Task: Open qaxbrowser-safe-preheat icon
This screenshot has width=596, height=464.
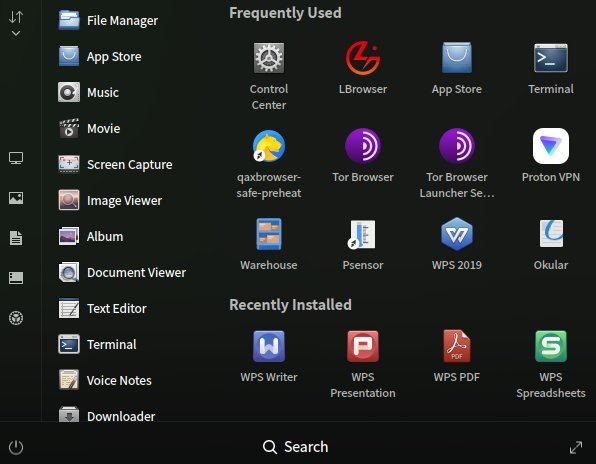Action: click(x=269, y=146)
